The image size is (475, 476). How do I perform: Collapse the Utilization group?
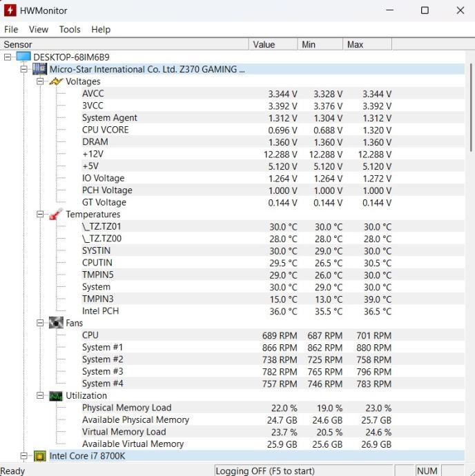pyautogui.click(x=40, y=395)
